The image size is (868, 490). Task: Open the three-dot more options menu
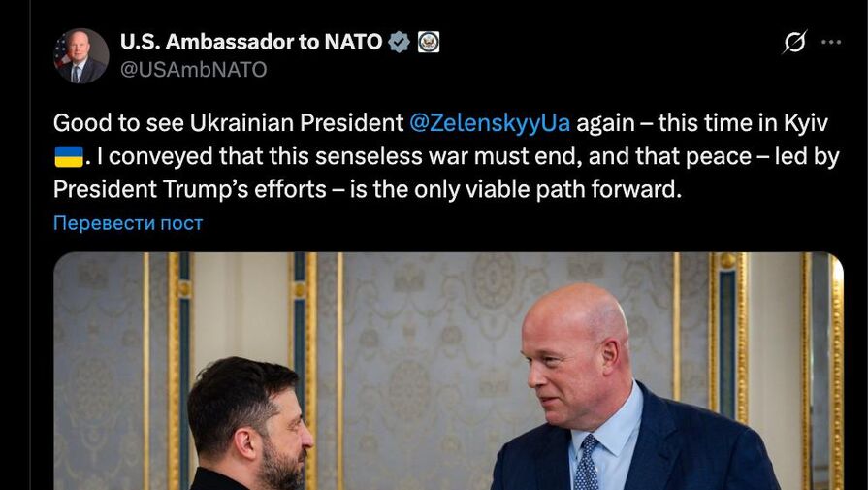(x=831, y=43)
